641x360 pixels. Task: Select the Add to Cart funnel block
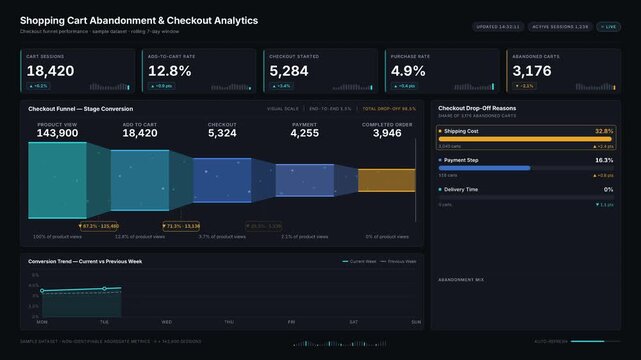(140, 180)
